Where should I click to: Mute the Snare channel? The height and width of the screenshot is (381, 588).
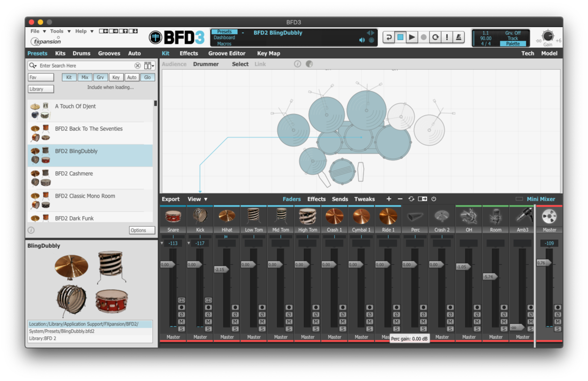coord(181,321)
